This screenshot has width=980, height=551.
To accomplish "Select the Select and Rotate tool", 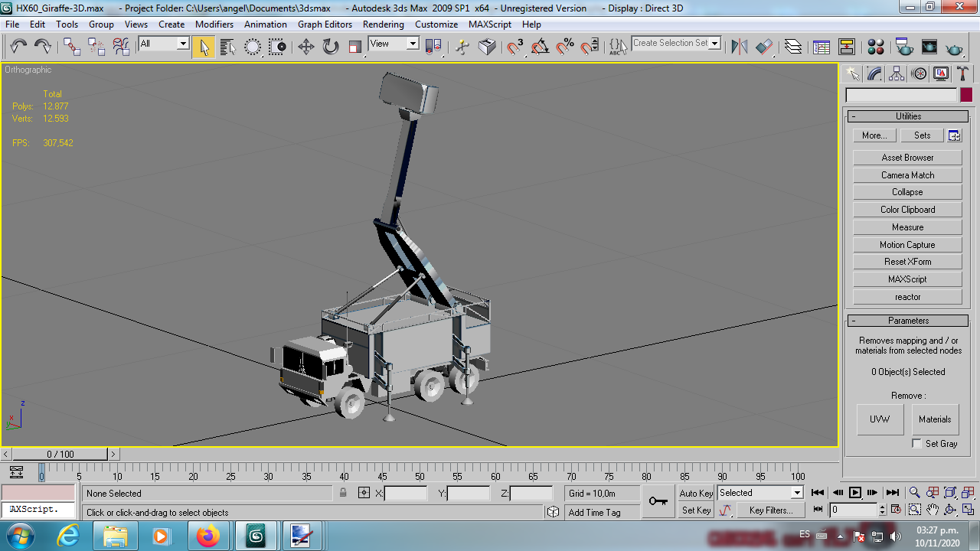I will coord(330,47).
